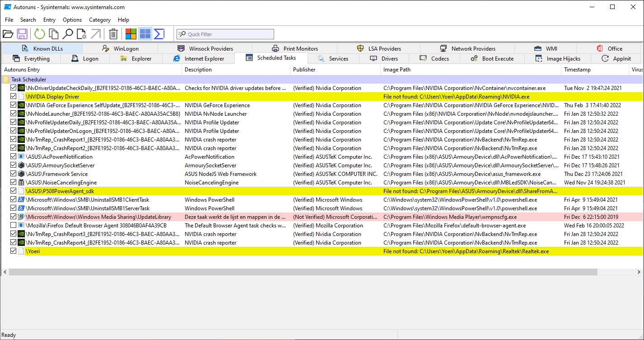The width and height of the screenshot is (644, 340).
Task: Open the Entry menu
Action: click(50, 20)
